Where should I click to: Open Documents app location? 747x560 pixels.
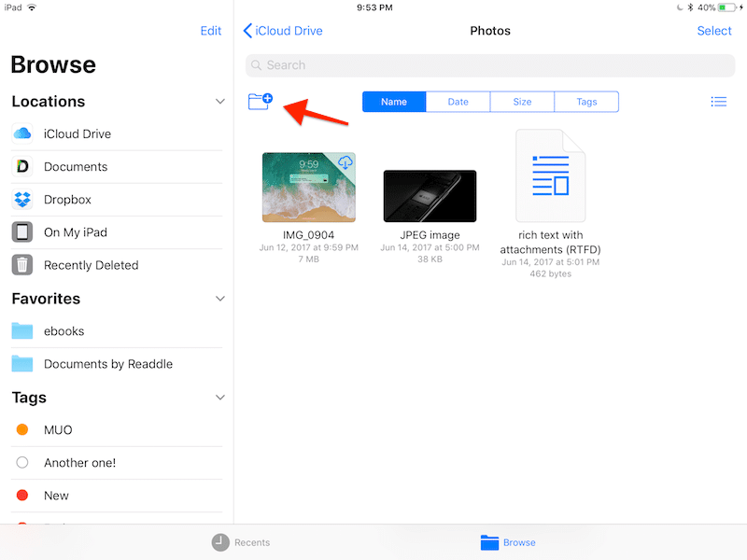coord(75,167)
